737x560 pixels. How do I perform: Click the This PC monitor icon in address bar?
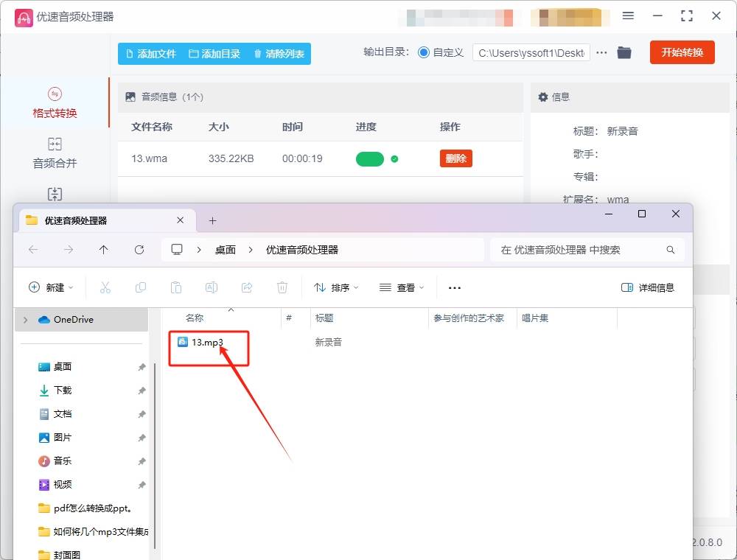pyautogui.click(x=177, y=250)
